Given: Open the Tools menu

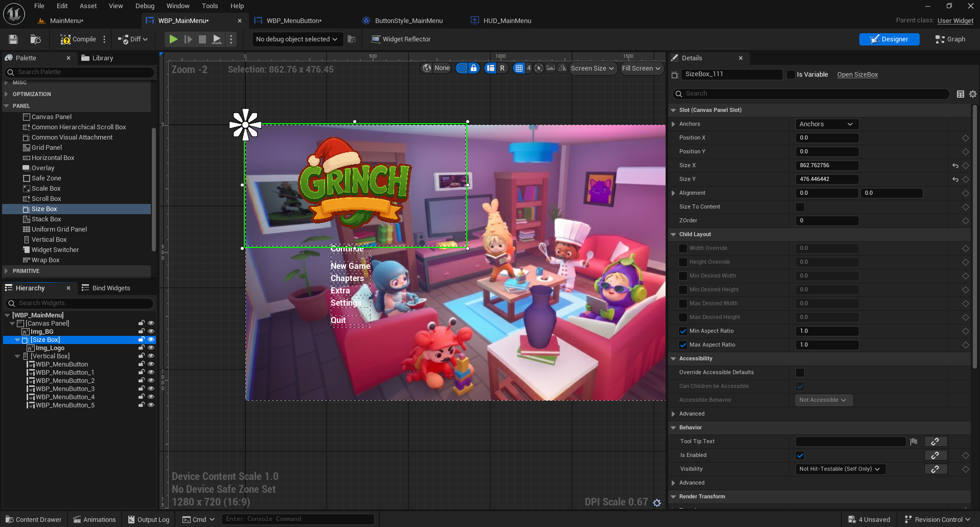Looking at the screenshot, I should click(210, 6).
